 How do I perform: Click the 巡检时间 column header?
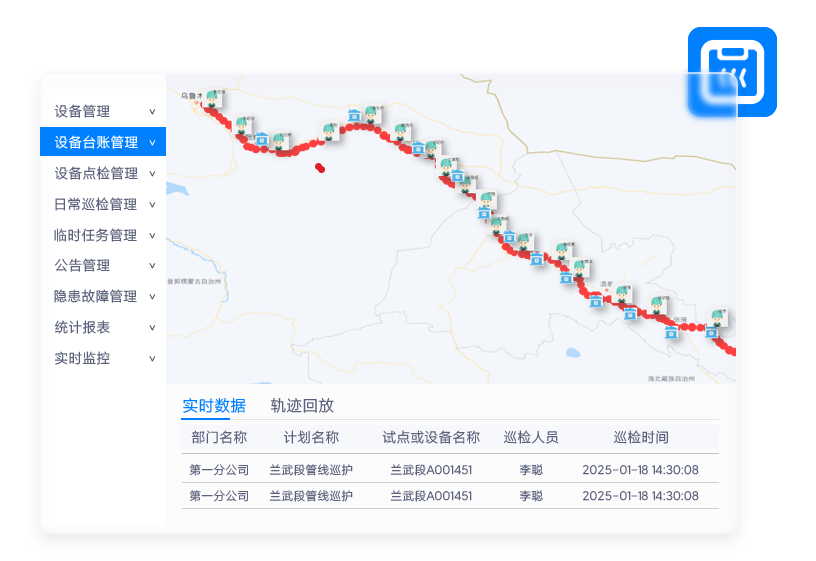(x=640, y=438)
